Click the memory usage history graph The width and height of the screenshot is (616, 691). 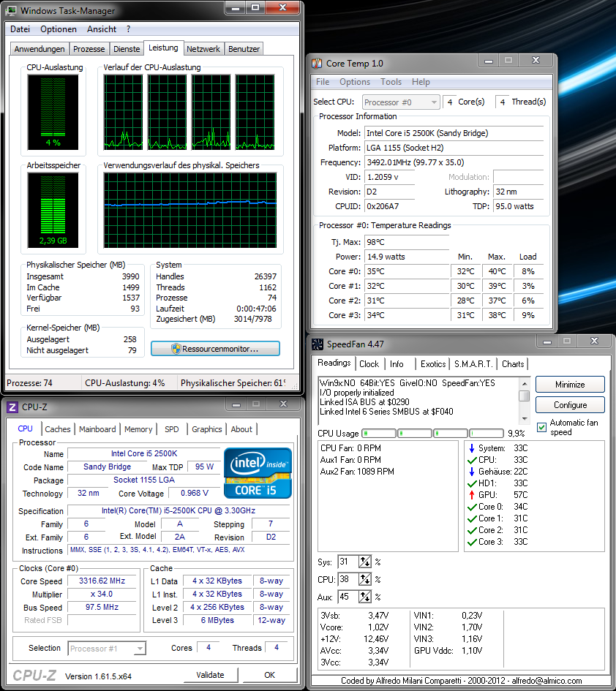coord(190,210)
